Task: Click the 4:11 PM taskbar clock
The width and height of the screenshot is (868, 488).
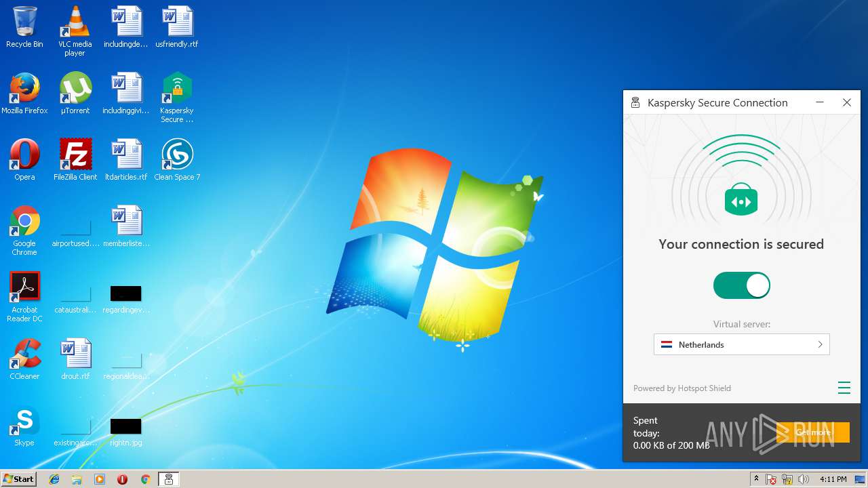Action: 833,479
